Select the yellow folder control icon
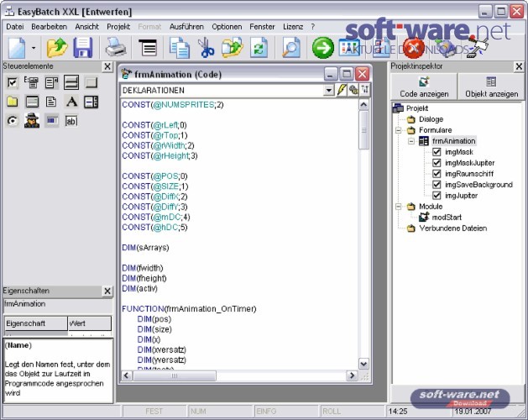Viewport: 528px width, 420px height. 12,102
